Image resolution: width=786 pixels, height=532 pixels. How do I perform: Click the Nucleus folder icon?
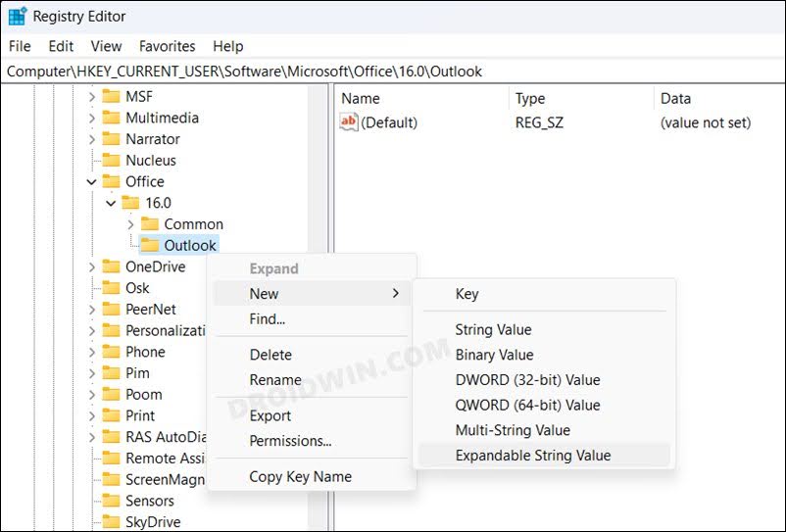click(112, 161)
